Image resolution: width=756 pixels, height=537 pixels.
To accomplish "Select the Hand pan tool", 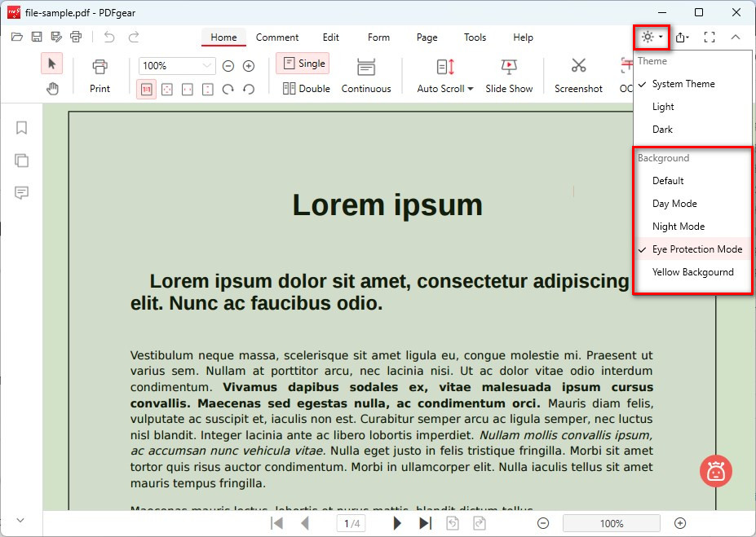I will (x=52, y=89).
